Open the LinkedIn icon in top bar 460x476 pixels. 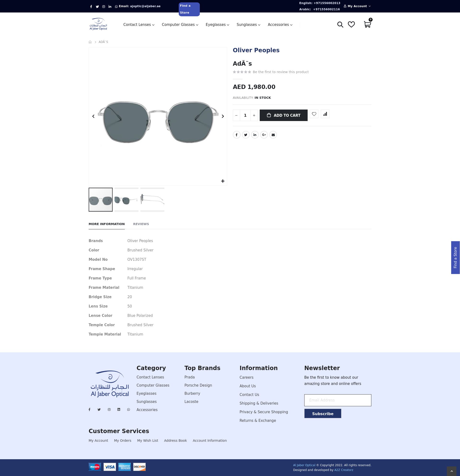(110, 6)
